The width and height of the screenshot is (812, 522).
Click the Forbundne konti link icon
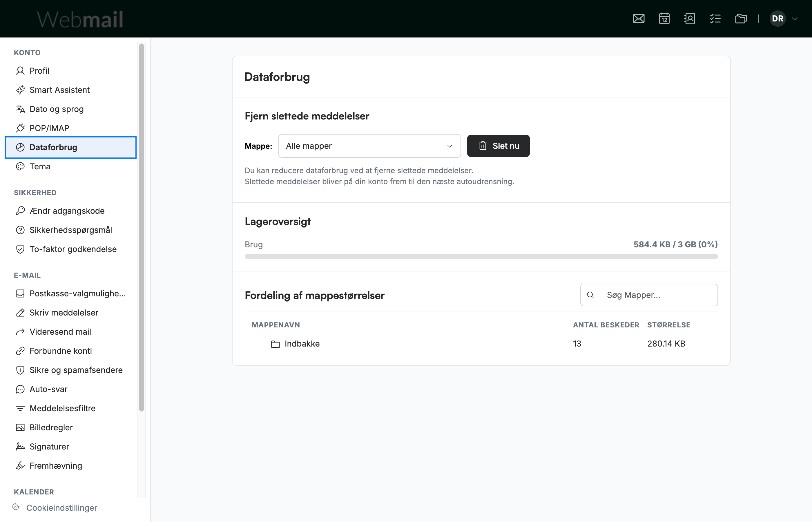pos(20,351)
